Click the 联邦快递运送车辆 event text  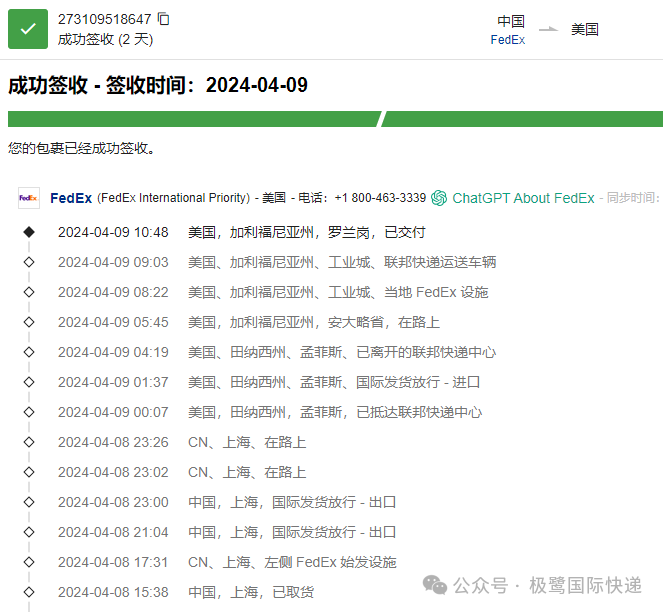pyautogui.click(x=440, y=262)
